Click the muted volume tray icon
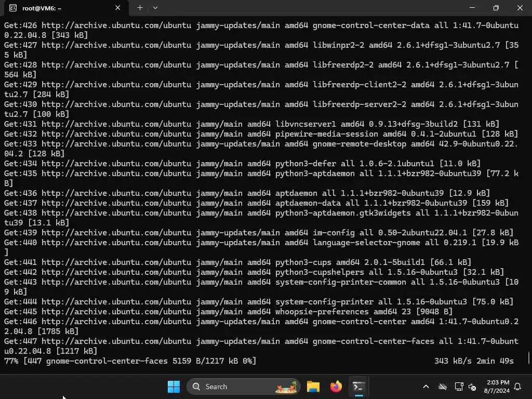 pyautogui.click(x=472, y=387)
